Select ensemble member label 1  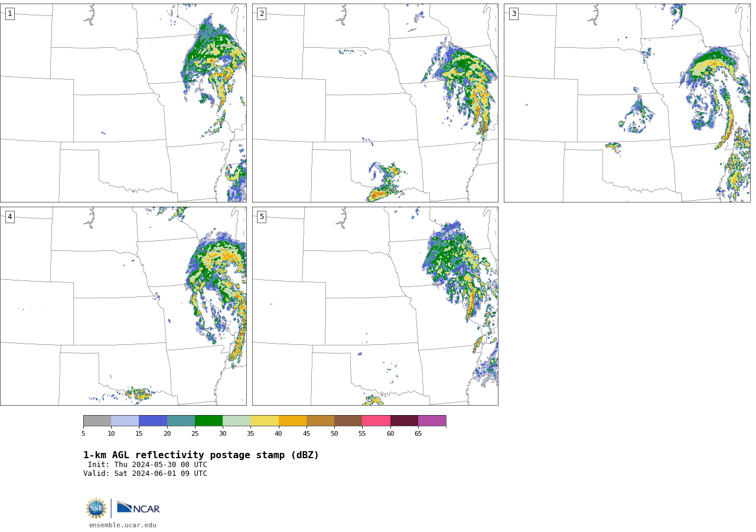pos(9,14)
